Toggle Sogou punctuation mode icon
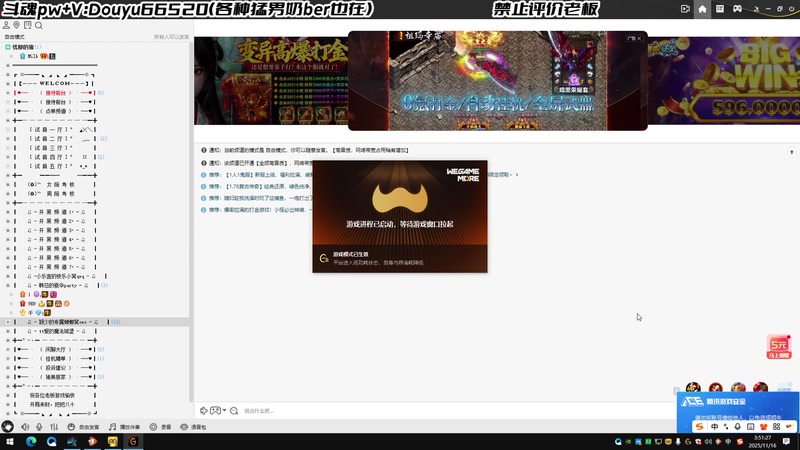 tap(726, 427)
